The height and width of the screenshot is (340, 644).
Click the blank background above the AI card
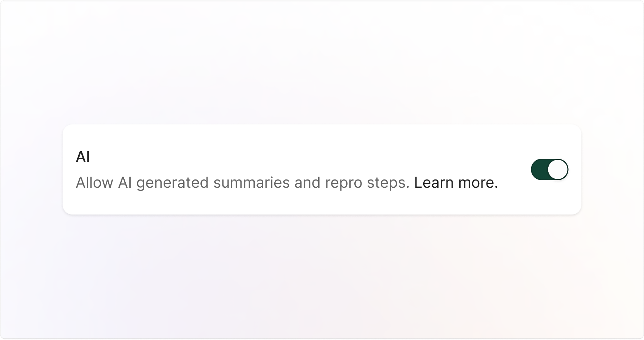coord(321,64)
